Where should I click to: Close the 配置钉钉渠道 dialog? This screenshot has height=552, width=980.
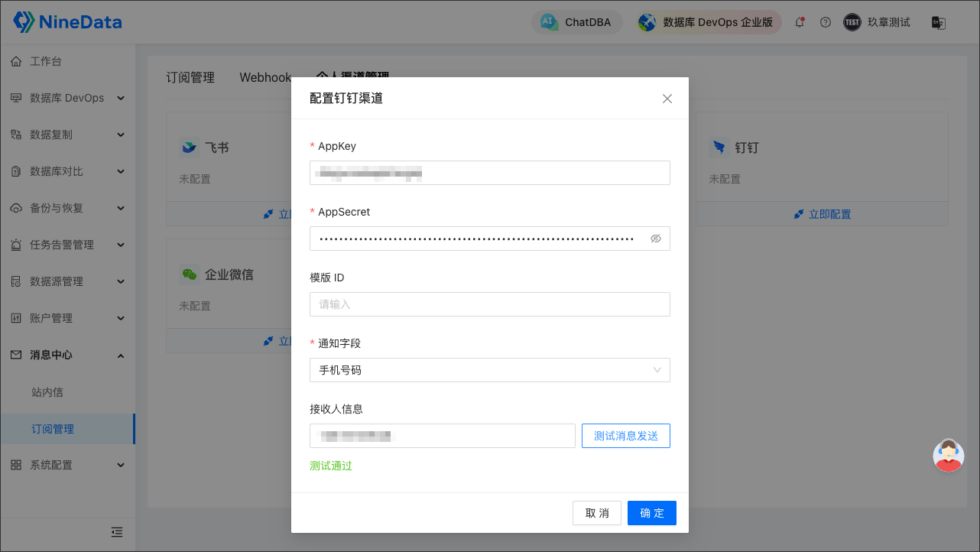click(667, 99)
